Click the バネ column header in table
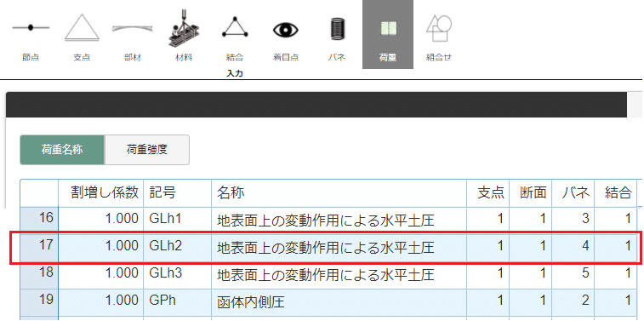The height and width of the screenshot is (321, 644). [573, 192]
